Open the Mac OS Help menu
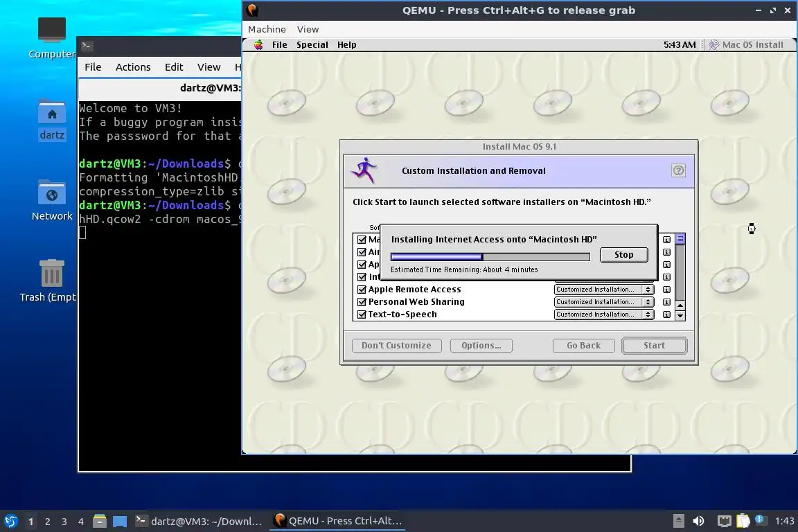798x532 pixels. pyautogui.click(x=346, y=45)
